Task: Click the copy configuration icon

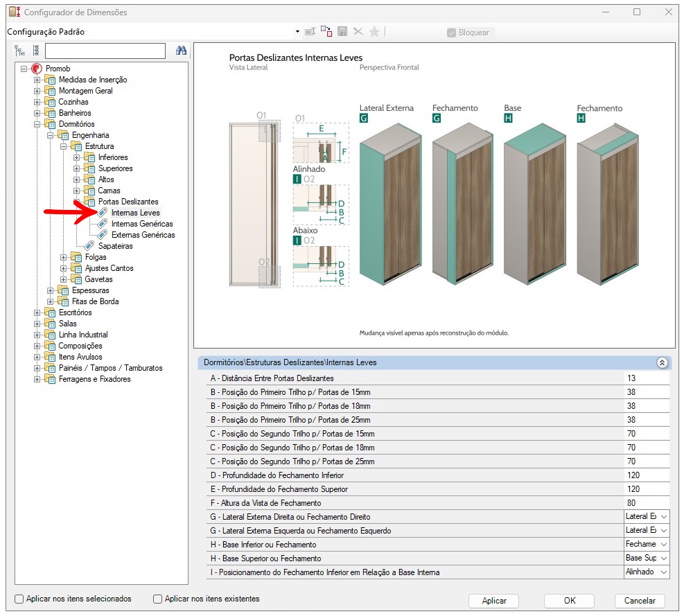Action: point(326,32)
